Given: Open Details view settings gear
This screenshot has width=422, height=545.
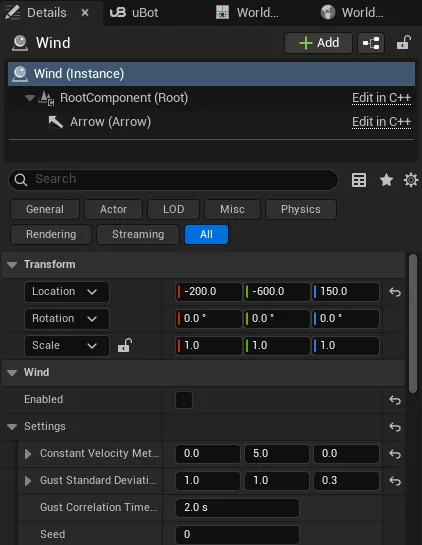Looking at the screenshot, I should tap(411, 180).
